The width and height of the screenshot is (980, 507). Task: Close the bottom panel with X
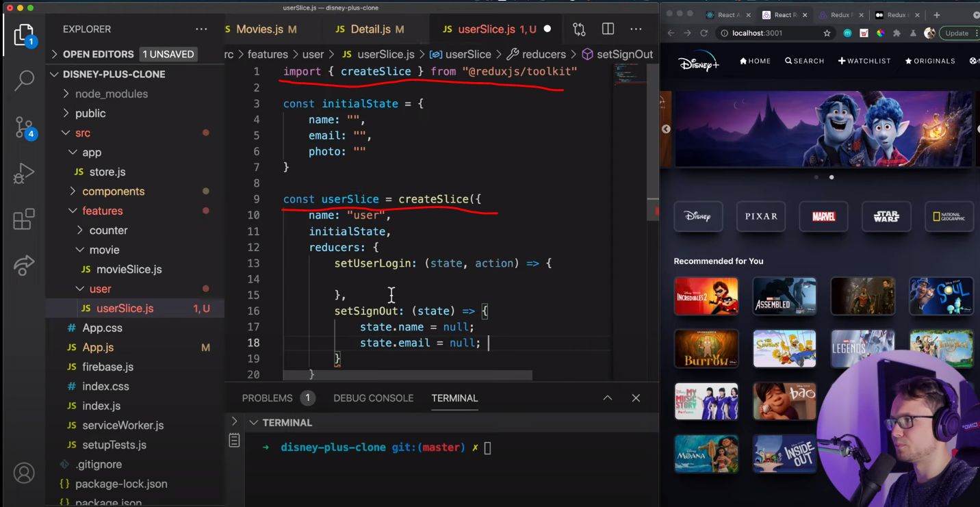coord(636,398)
